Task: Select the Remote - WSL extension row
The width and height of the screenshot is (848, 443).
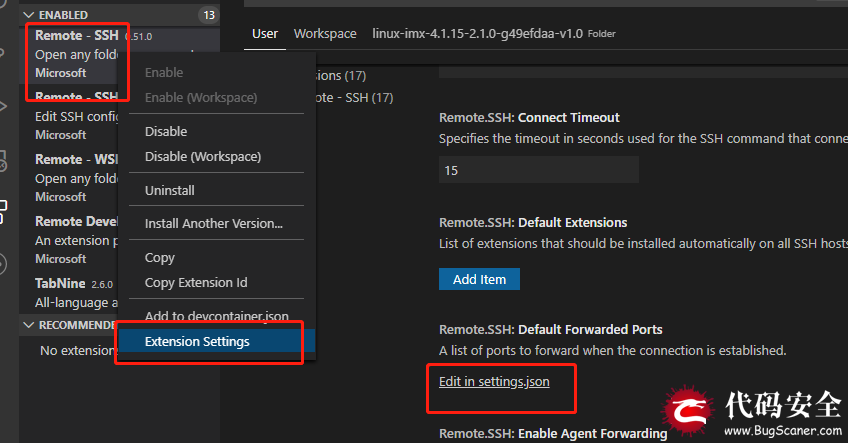Action: coord(69,178)
